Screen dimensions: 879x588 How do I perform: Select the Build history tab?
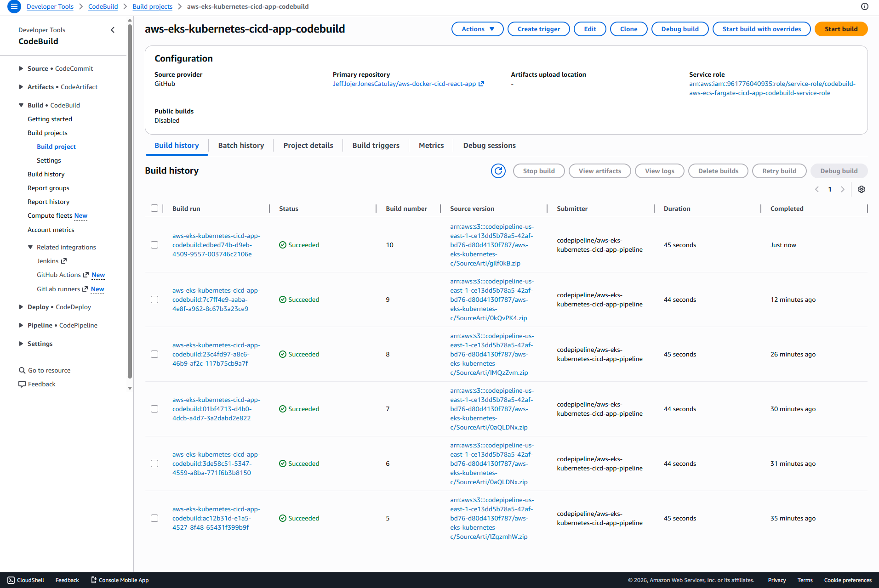(x=177, y=145)
